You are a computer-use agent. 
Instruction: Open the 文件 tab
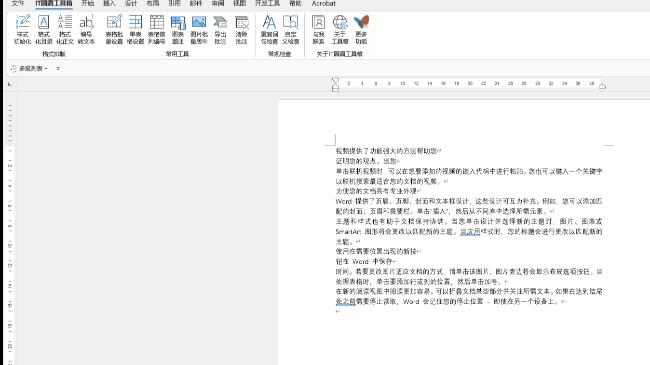(x=17, y=3)
